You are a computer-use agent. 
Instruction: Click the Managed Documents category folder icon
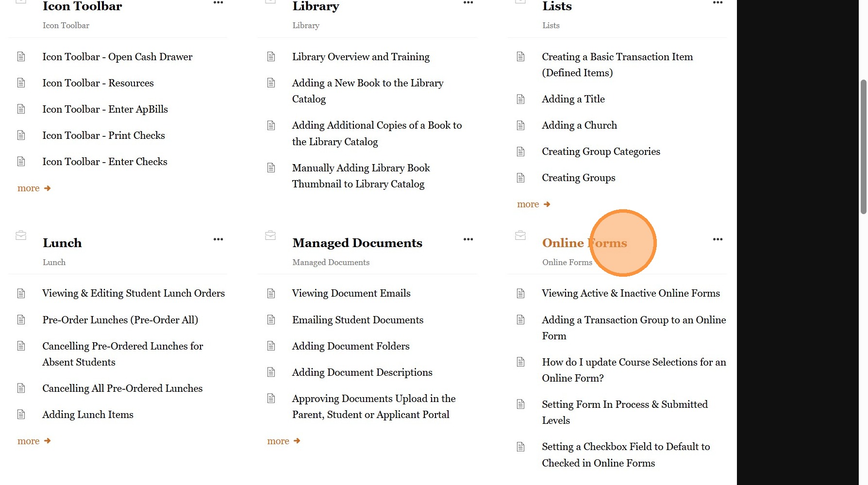270,235
